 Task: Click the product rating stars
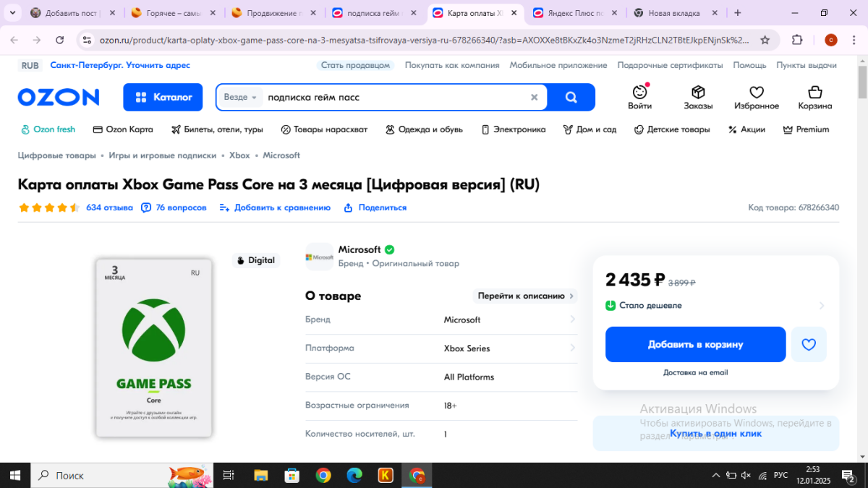(x=49, y=207)
